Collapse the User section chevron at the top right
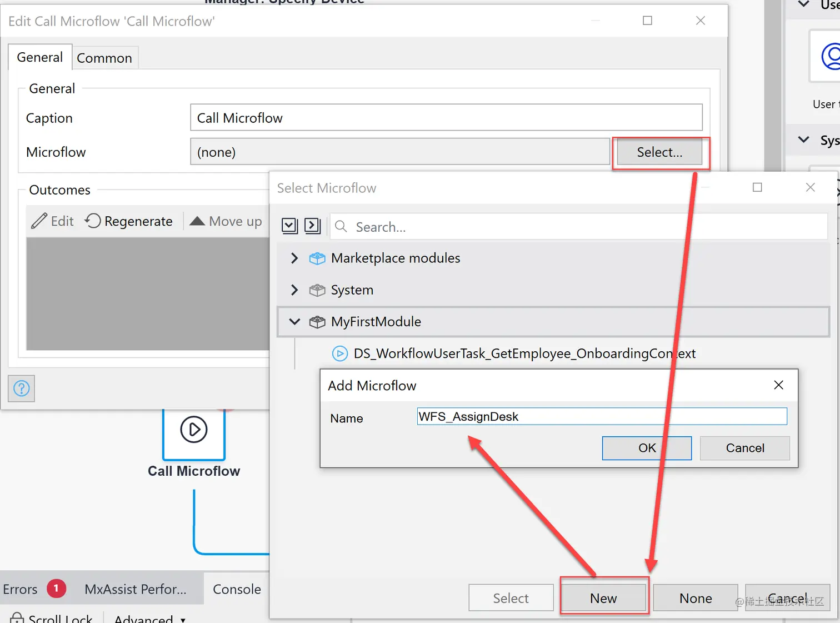This screenshot has width=840, height=623. pos(803,4)
